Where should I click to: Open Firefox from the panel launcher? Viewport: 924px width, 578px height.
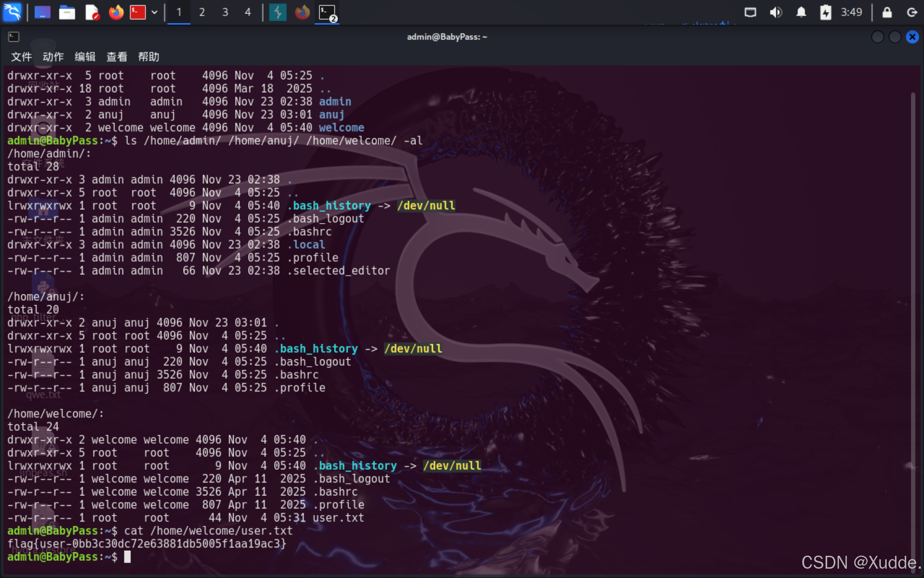[x=116, y=12]
